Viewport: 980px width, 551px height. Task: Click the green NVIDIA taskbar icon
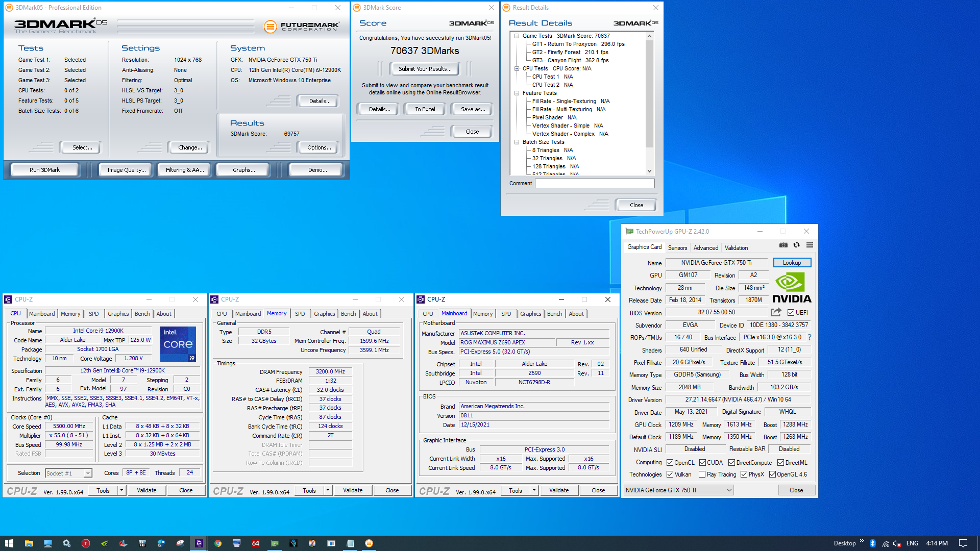(x=104, y=543)
